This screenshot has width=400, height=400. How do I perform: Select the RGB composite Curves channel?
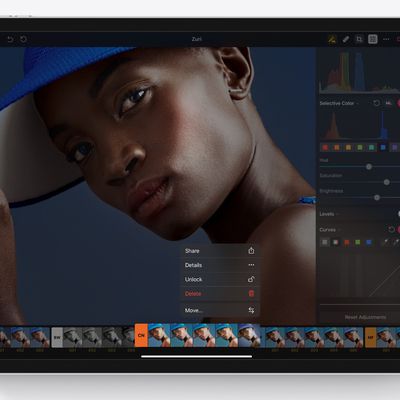coord(336,242)
